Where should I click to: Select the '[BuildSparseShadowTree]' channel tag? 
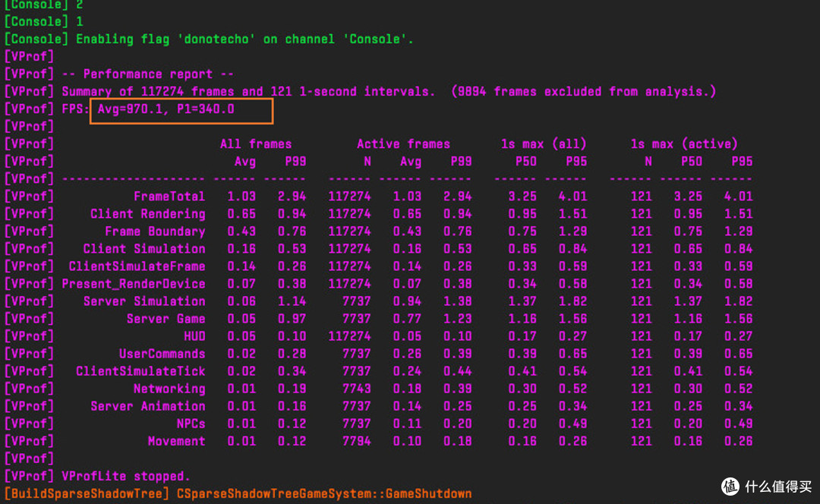tap(87, 494)
